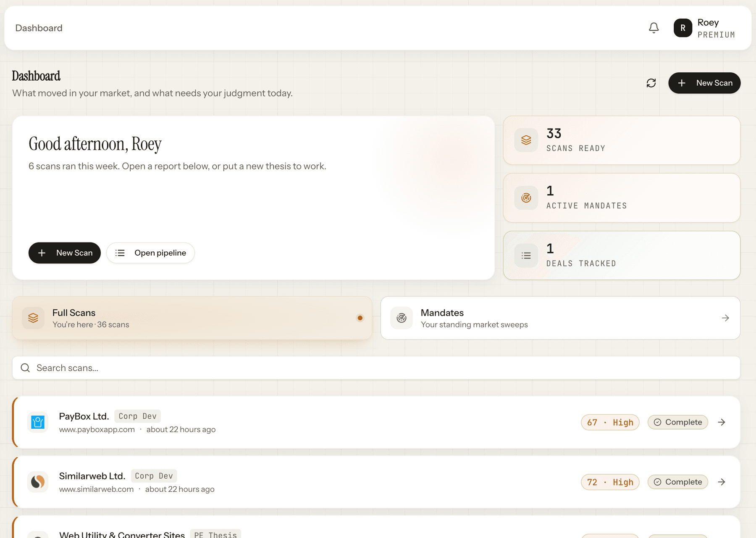The image size is (756, 538).
Task: Click Complete status on Similarweb row
Action: click(x=677, y=482)
